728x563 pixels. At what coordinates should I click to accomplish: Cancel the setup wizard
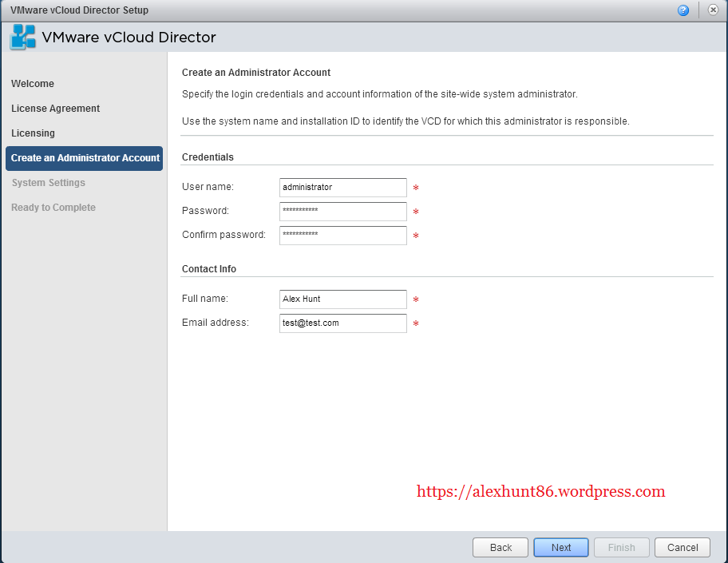682,547
